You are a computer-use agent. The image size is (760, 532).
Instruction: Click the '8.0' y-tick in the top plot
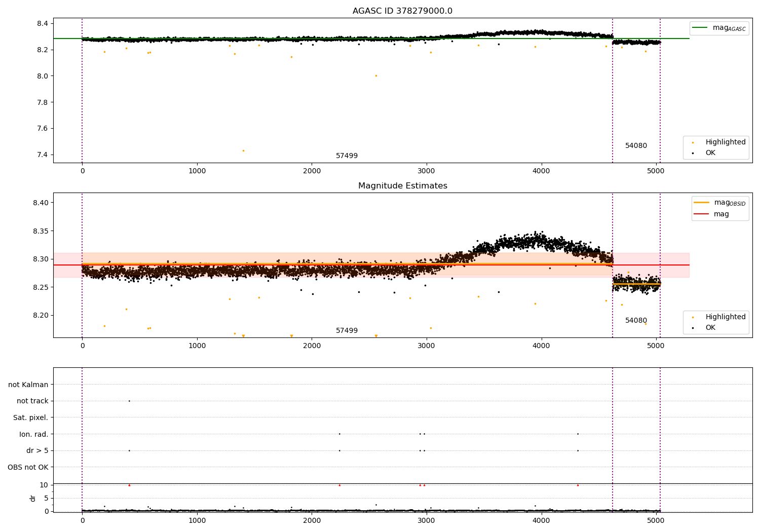pos(43,76)
